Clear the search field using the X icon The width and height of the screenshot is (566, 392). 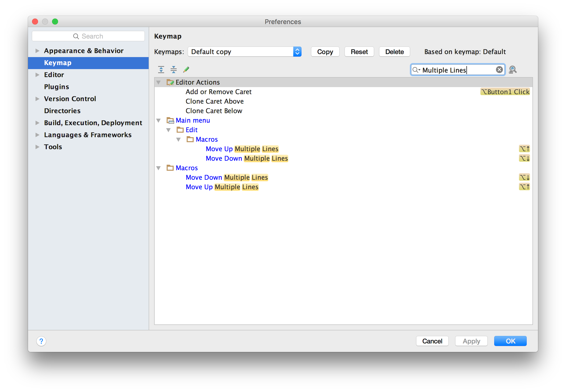[499, 70]
